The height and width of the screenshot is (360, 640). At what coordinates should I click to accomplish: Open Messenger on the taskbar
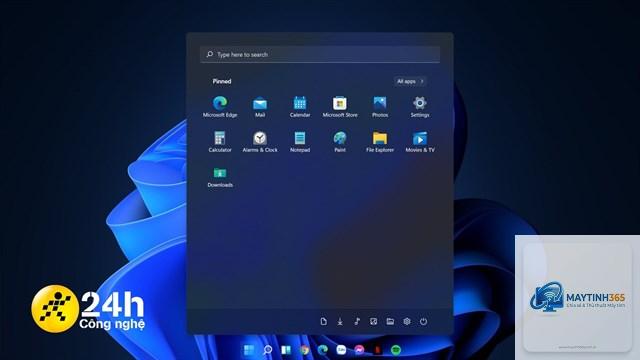359,350
